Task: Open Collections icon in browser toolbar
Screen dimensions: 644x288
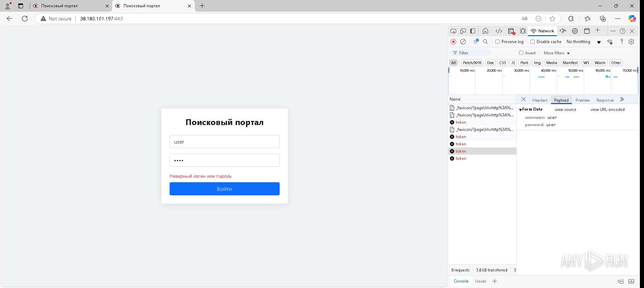Action: coord(603,19)
